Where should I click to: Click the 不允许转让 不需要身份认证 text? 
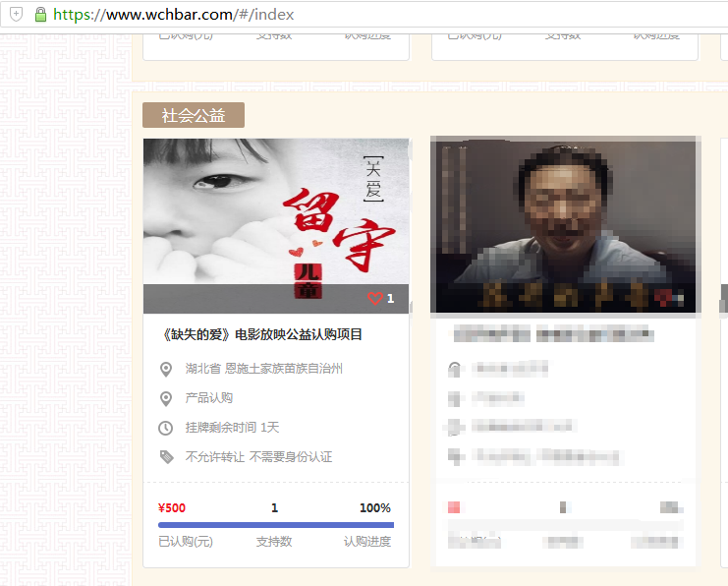tap(258, 457)
